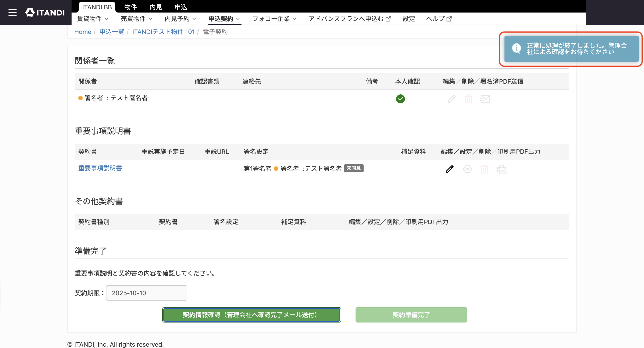
Task: Click 第1署名者 text in 署名設定 column
Action: click(x=258, y=168)
